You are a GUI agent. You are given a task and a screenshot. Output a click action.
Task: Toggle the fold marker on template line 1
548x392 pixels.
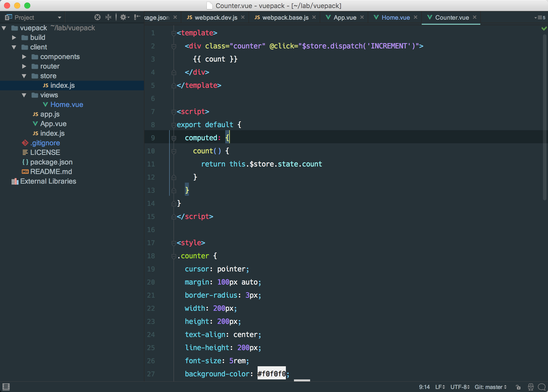174,33
